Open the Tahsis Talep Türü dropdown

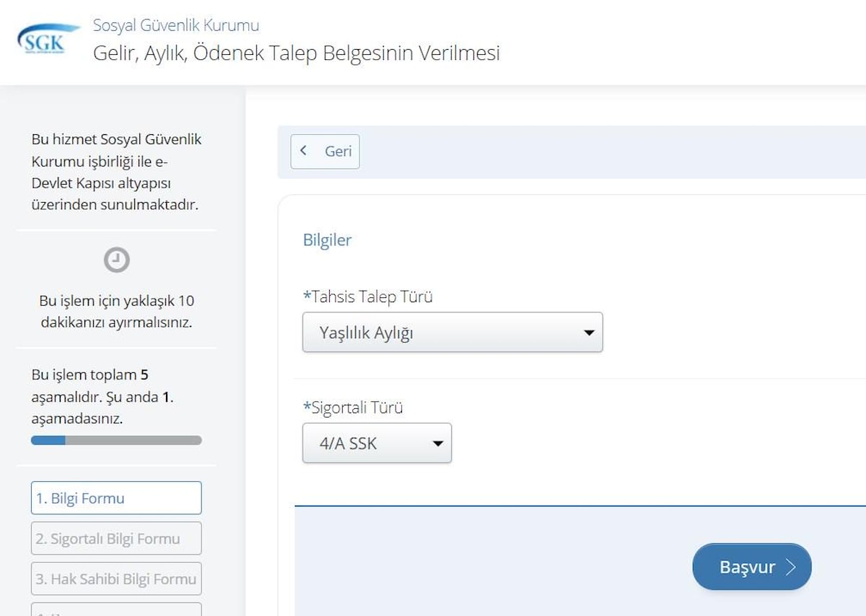coord(452,333)
